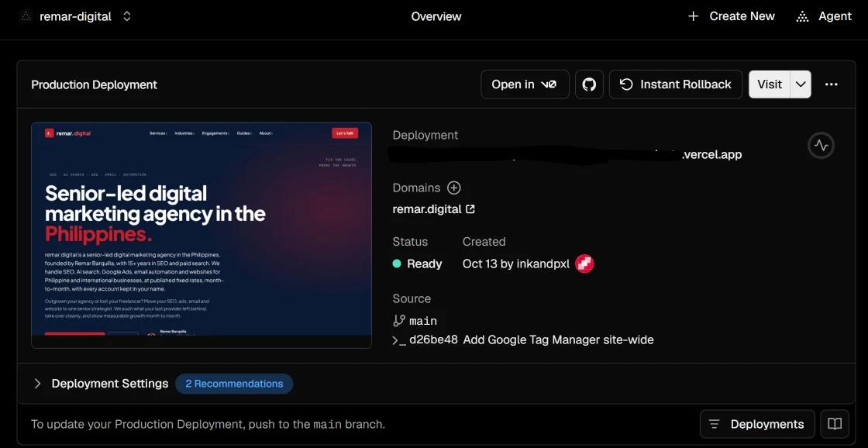This screenshot has width=868, height=448.
Task: Open the Agent panel
Action: pos(824,16)
